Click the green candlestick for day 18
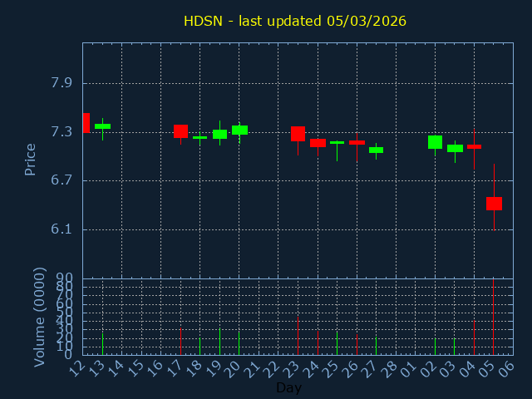 [199, 139]
